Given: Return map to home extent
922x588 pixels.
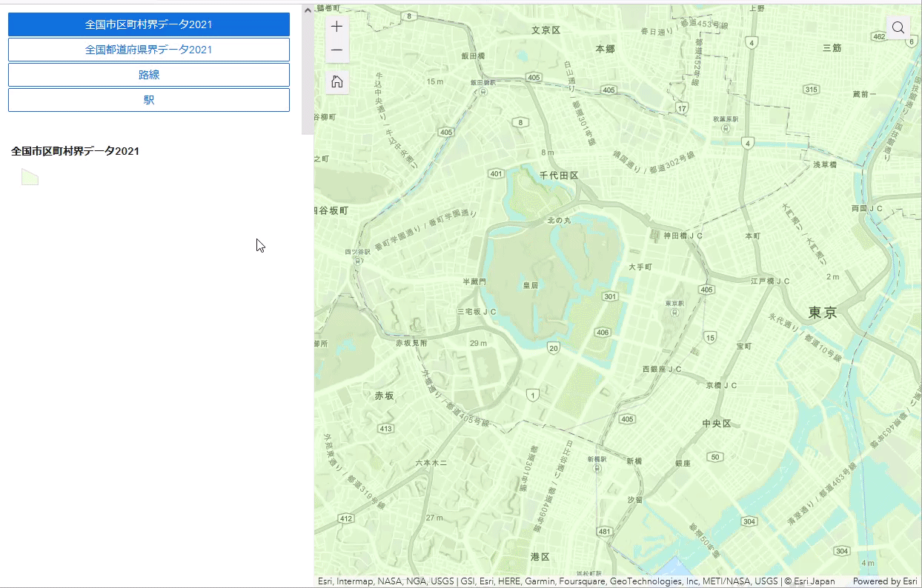Looking at the screenshot, I should (x=337, y=81).
